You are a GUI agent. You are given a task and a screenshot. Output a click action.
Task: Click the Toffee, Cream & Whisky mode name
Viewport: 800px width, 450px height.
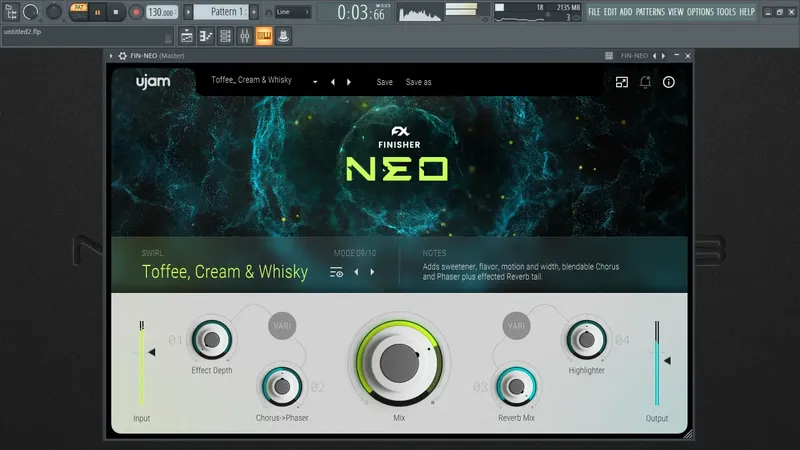225,271
